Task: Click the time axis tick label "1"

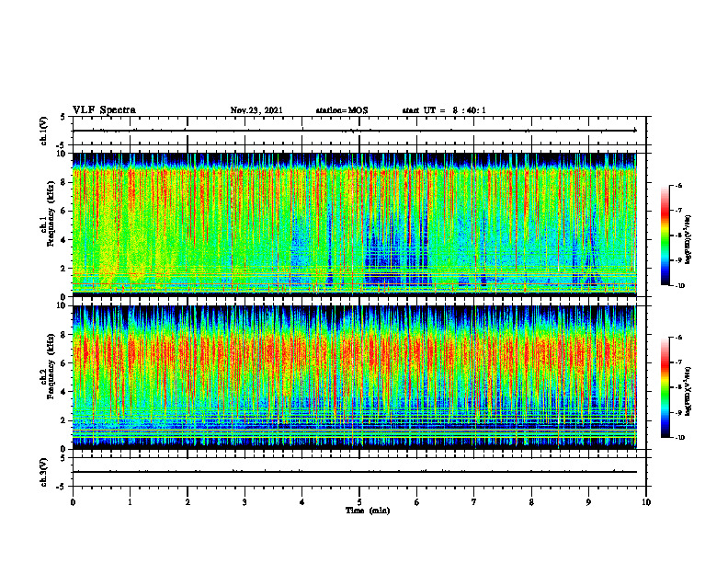Action: pos(130,502)
